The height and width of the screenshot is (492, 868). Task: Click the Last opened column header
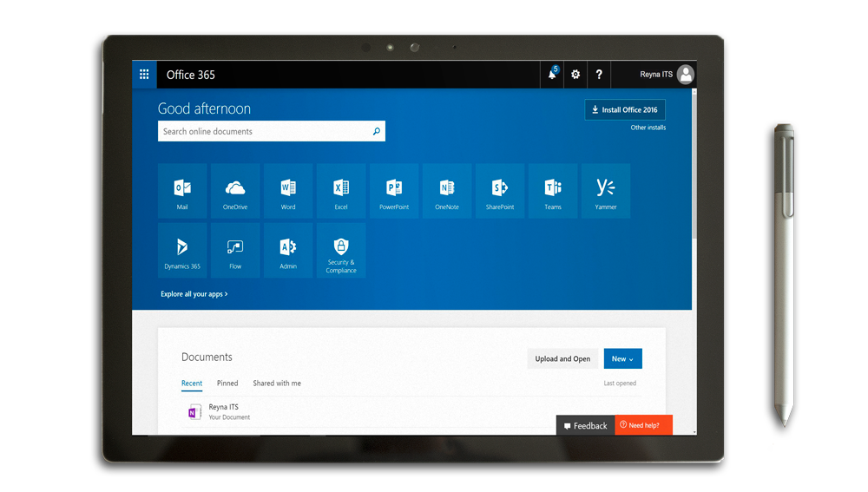620,383
